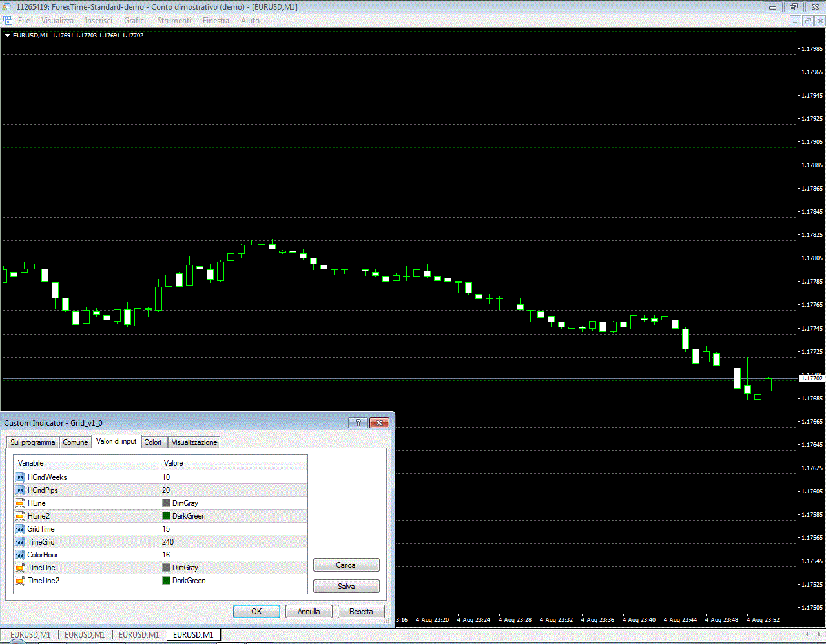826x644 pixels.
Task: Expand the EURUSD,M1 chart header arrow
Action: point(7,36)
